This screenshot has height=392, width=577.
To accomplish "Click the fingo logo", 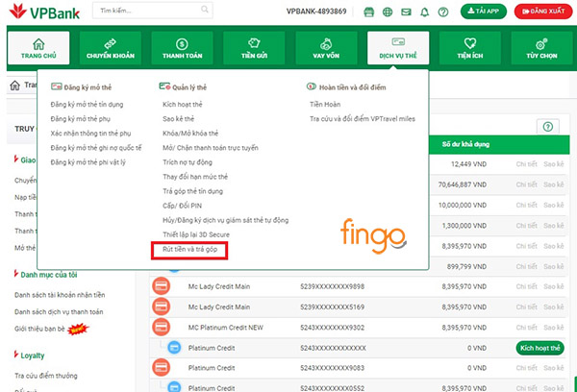I will click(373, 235).
